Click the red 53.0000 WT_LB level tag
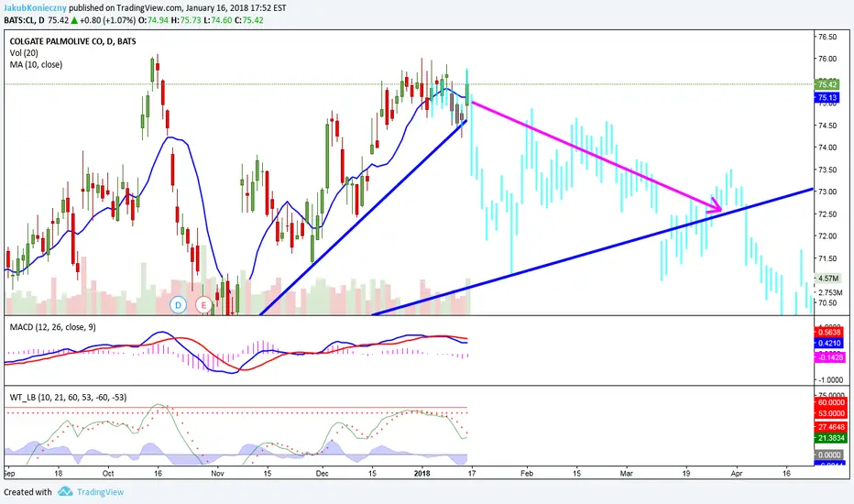Screen dimensions: 854x504 [x=830, y=413]
